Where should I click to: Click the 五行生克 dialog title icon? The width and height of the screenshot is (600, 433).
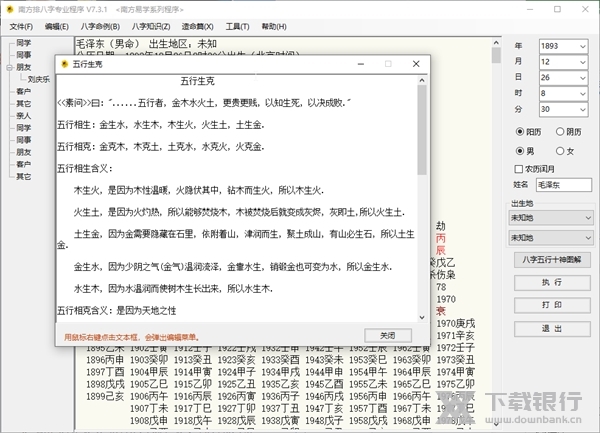point(65,64)
